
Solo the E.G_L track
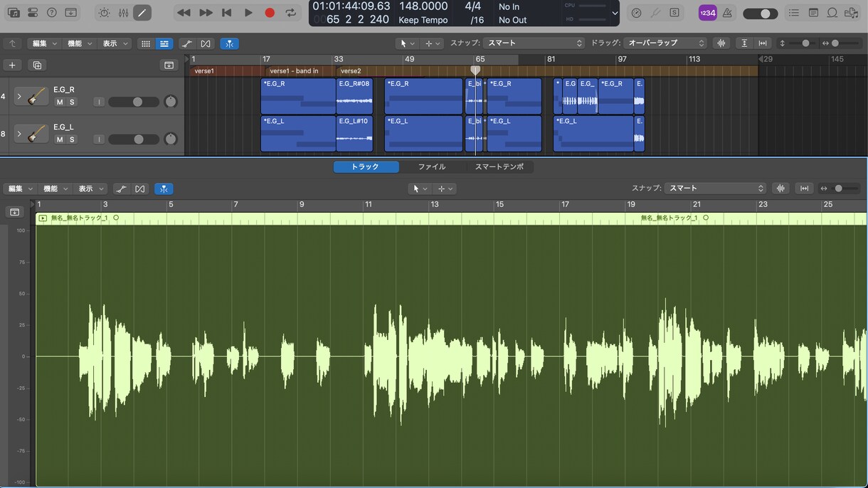tap(72, 139)
